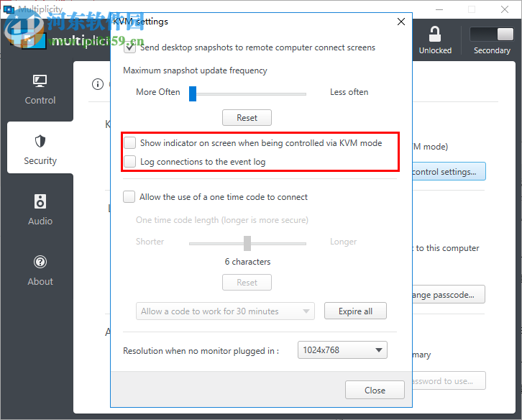Click the one time code Reset button
The width and height of the screenshot is (522, 420).
tap(247, 283)
